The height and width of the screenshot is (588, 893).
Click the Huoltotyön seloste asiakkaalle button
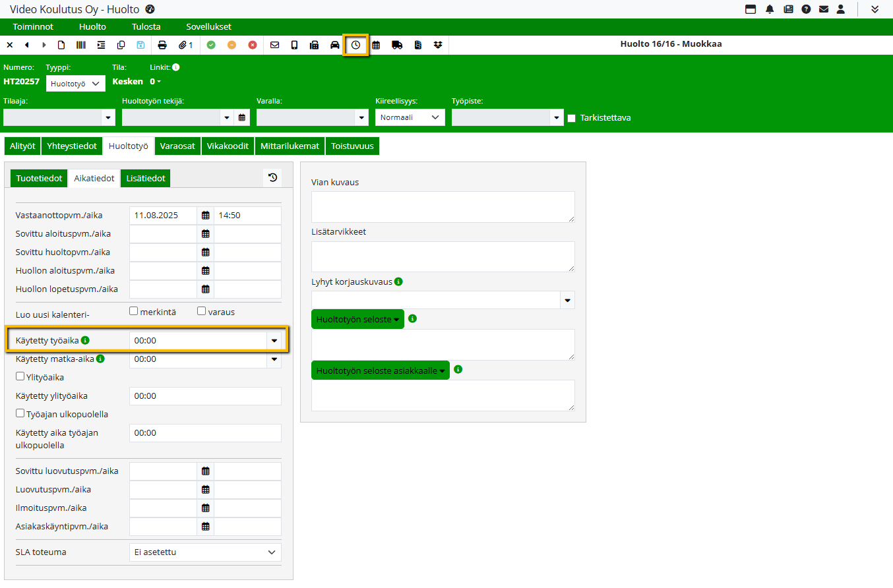click(380, 370)
